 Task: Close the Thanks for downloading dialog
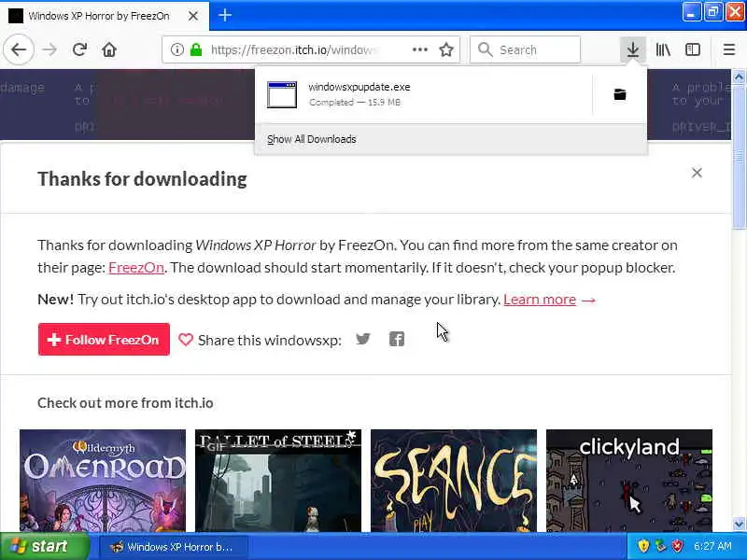click(697, 173)
